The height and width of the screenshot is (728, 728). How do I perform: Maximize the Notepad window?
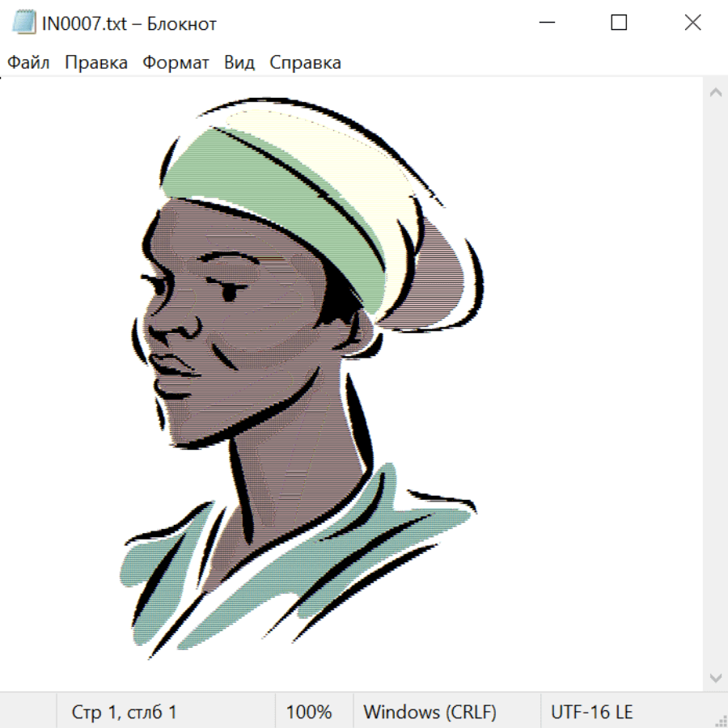click(619, 23)
